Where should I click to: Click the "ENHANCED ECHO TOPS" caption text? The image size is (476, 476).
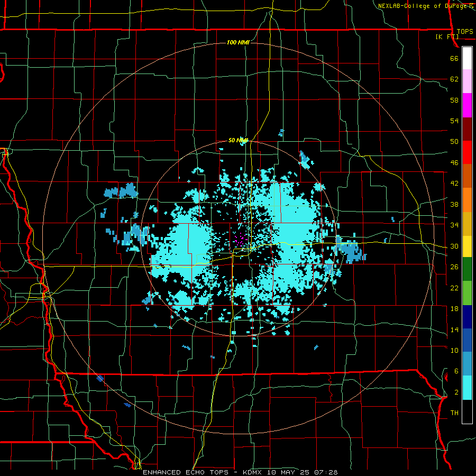[x=186, y=472]
